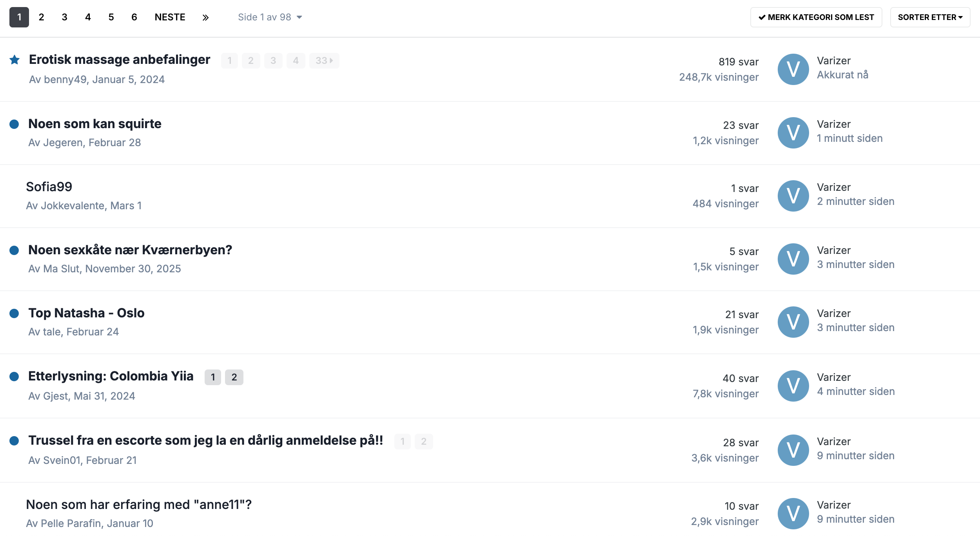This screenshot has width=980, height=536.
Task: Jump to page 33 of the first topic
Action: click(324, 61)
